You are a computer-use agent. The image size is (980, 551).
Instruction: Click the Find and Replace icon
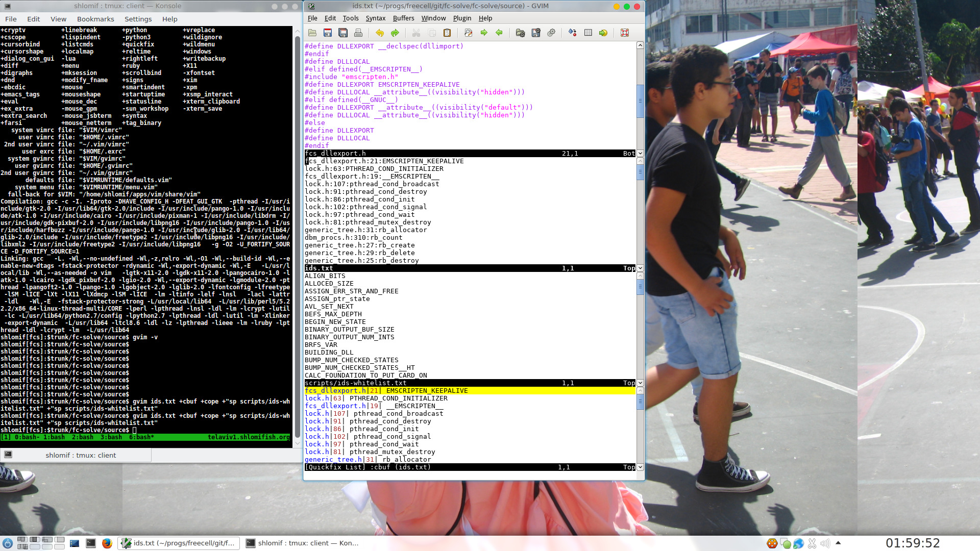[469, 33]
